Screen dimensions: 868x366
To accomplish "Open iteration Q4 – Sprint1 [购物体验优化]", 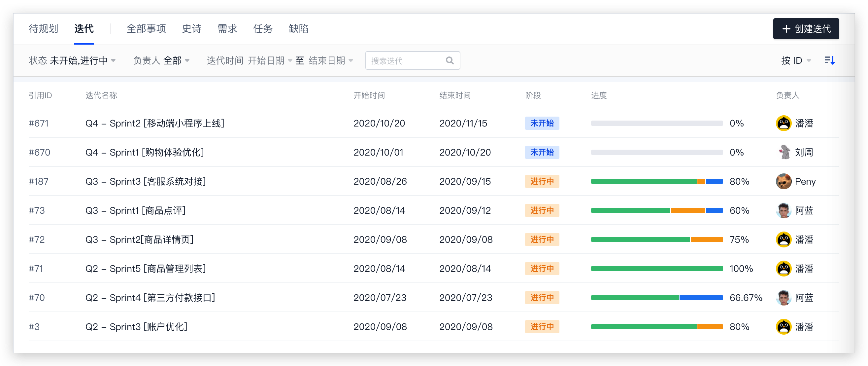I will click(x=145, y=152).
